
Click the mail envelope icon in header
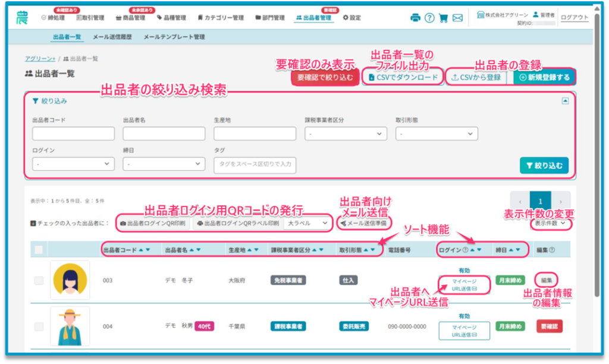point(457,18)
